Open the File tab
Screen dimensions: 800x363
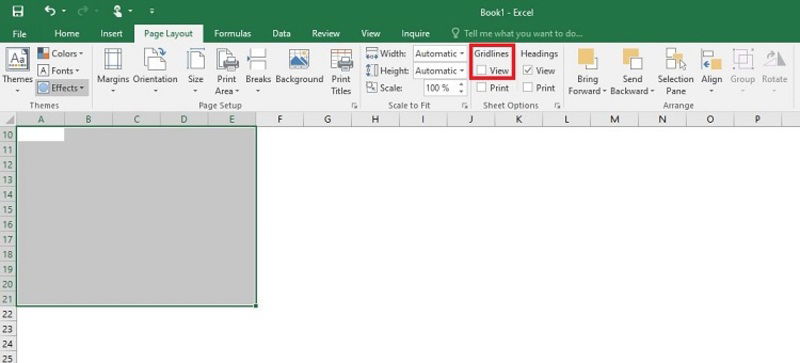(x=19, y=34)
